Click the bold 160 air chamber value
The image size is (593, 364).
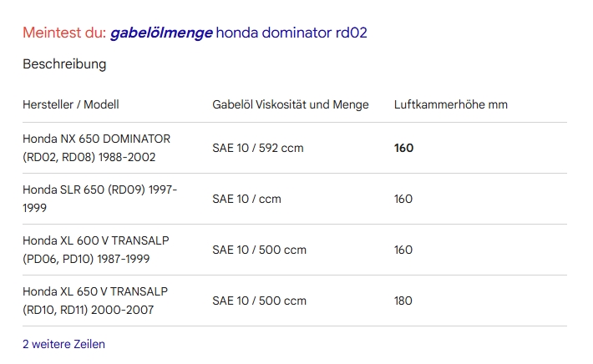click(x=403, y=148)
